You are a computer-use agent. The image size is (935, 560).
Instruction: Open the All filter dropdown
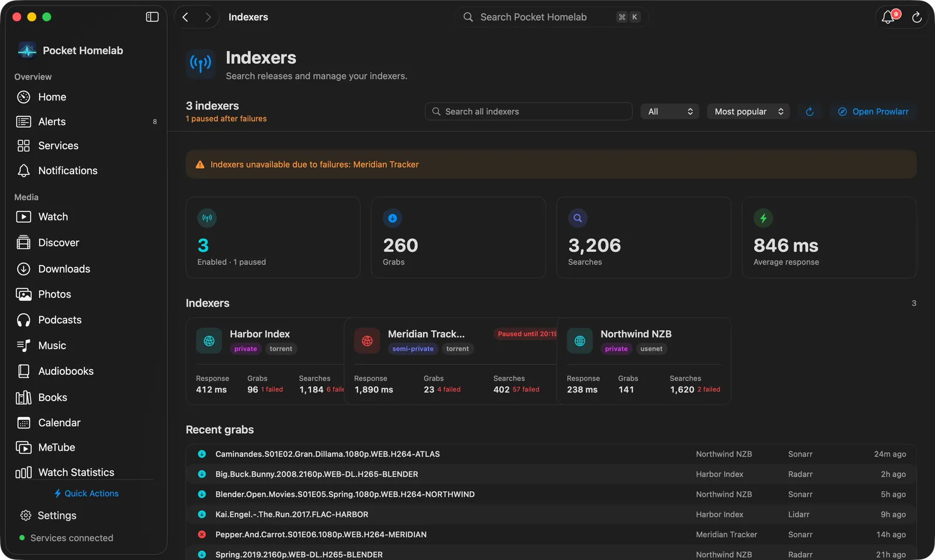click(670, 112)
